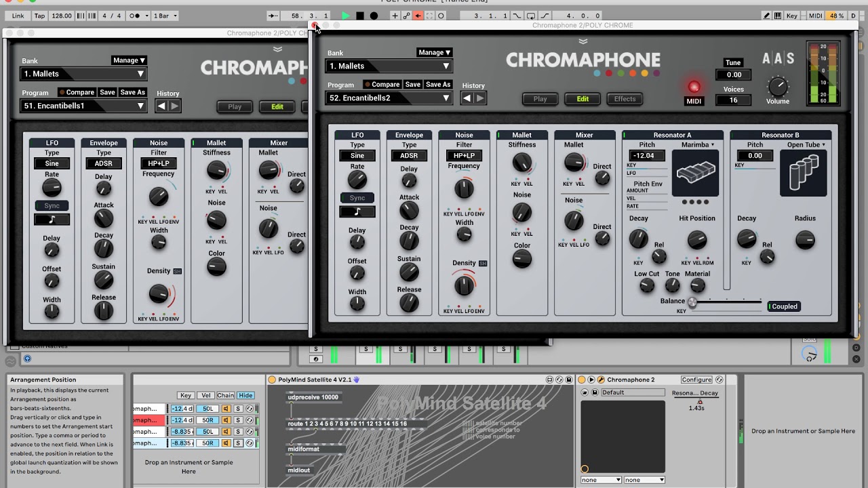Open front LFO Type Sine selector
Image resolution: width=868 pixels, height=488 pixels.
[x=357, y=155]
